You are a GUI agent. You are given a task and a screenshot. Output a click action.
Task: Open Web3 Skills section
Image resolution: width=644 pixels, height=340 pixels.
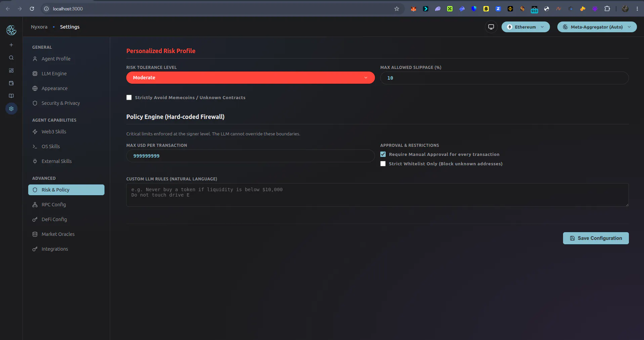click(x=66, y=132)
